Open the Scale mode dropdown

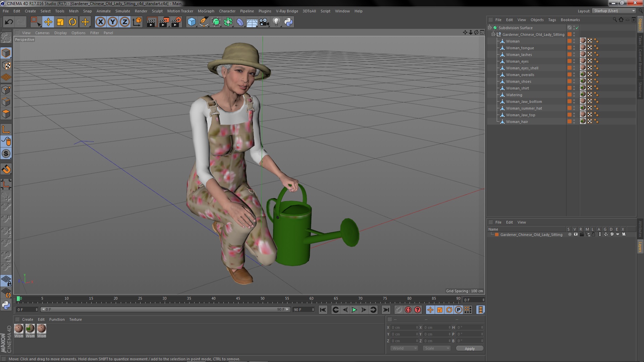click(x=436, y=349)
